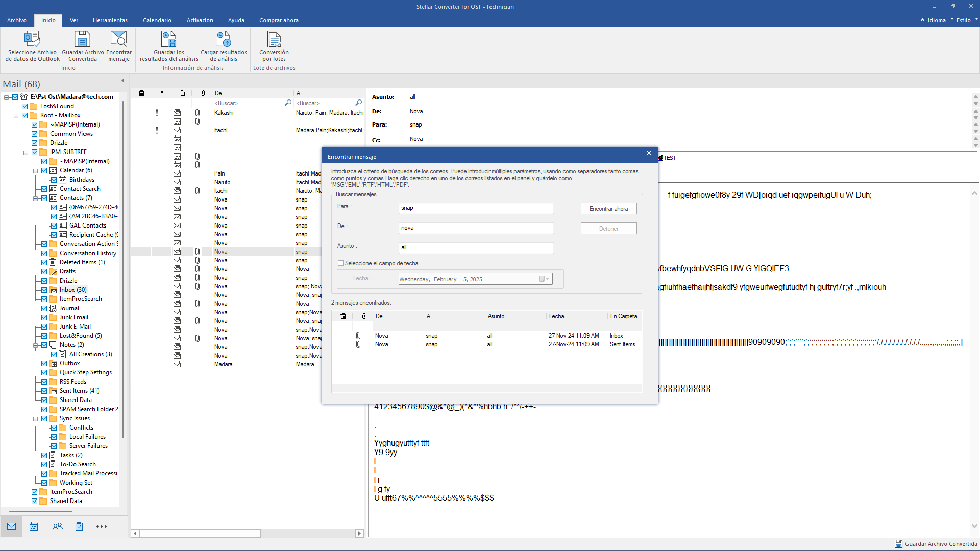The width and height of the screenshot is (980, 551).
Task: Sort mail list by item type column icon
Action: click(x=182, y=93)
